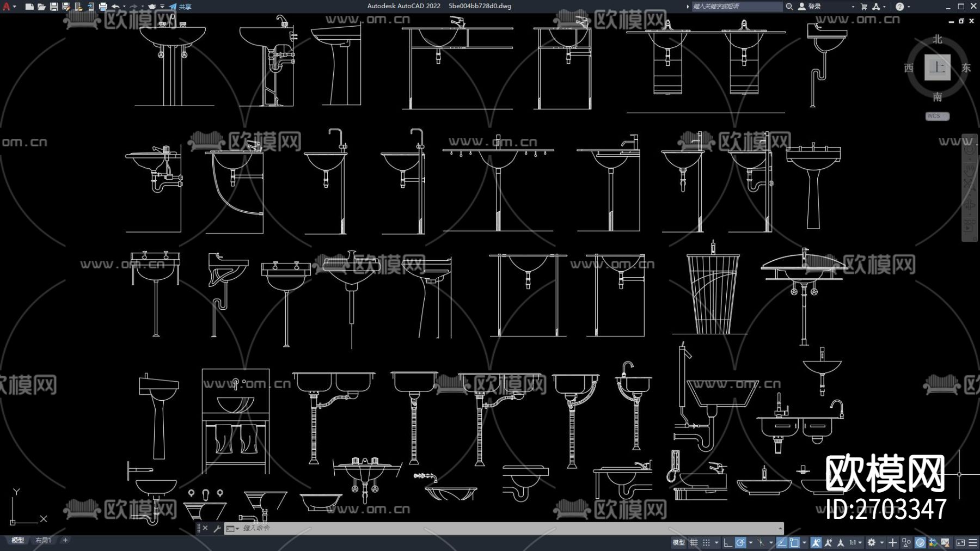The height and width of the screenshot is (551, 980).
Task: Select west 西 on the ViewCube
Action: [x=909, y=68]
